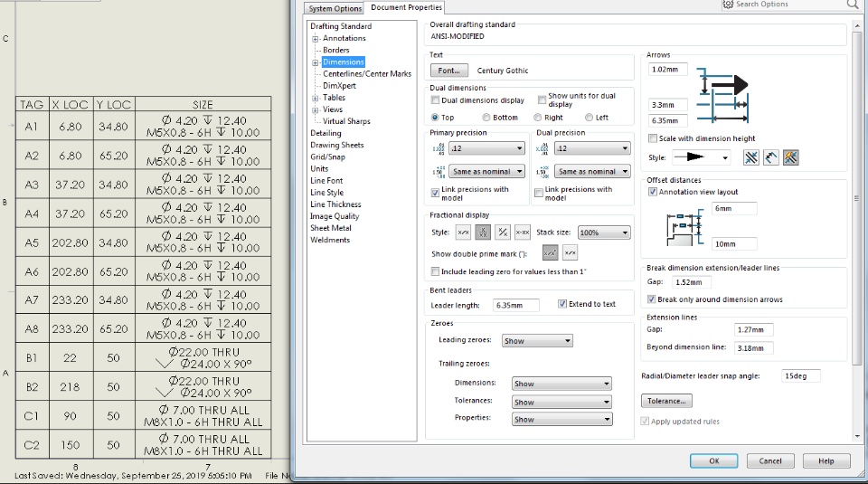
Task: Switch to Document Properties tab
Action: (x=406, y=7)
